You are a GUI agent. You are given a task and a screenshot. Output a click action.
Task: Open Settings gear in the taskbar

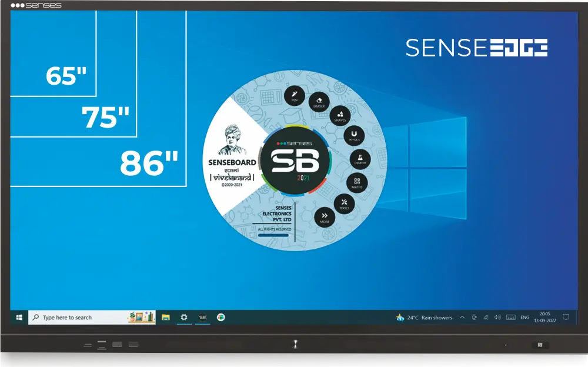click(183, 318)
